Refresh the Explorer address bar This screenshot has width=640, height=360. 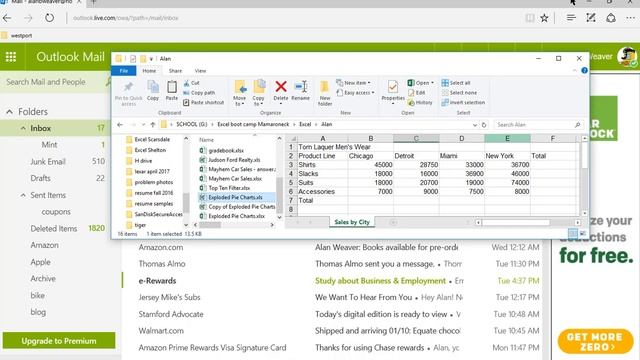pos(484,125)
